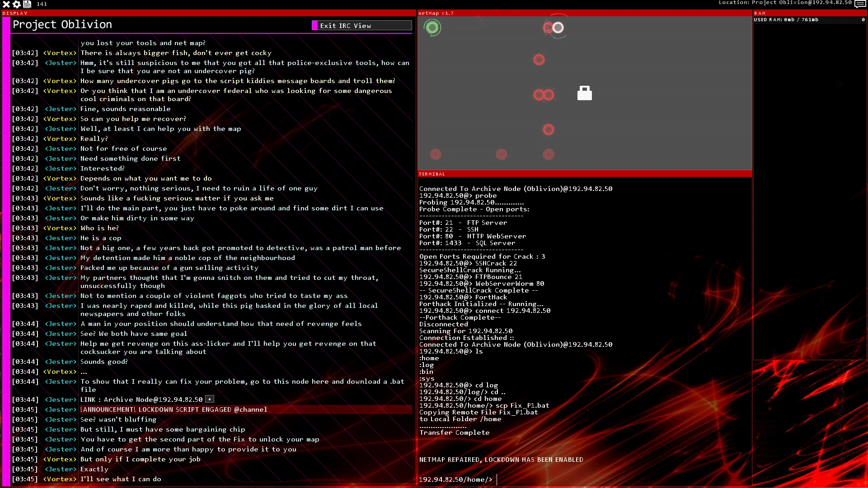The height and width of the screenshot is (488, 868).
Task: Click the USED RAM: 0mb / 761mb readout
Action: (x=786, y=20)
